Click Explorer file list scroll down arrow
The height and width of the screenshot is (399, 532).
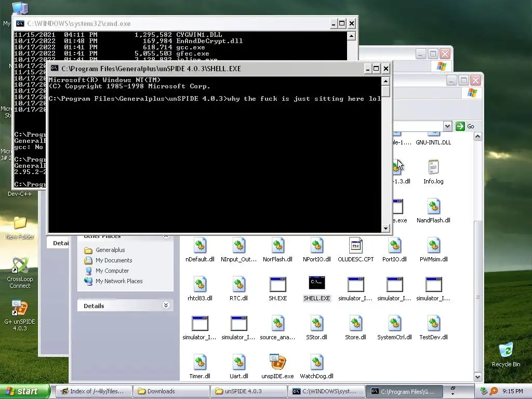pyautogui.click(x=478, y=377)
